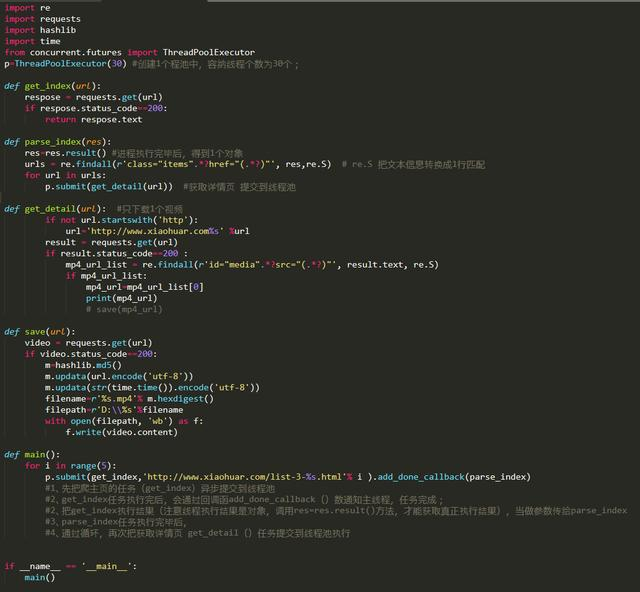Screen dimensions: 640x592
Task: Click the 'import time' line
Action: point(32,41)
